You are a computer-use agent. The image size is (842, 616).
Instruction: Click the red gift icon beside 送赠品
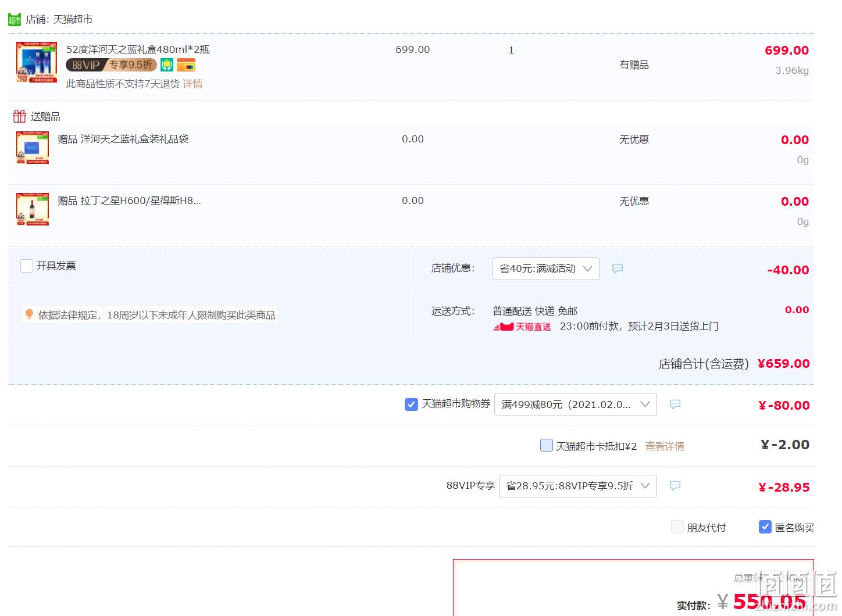(x=20, y=116)
